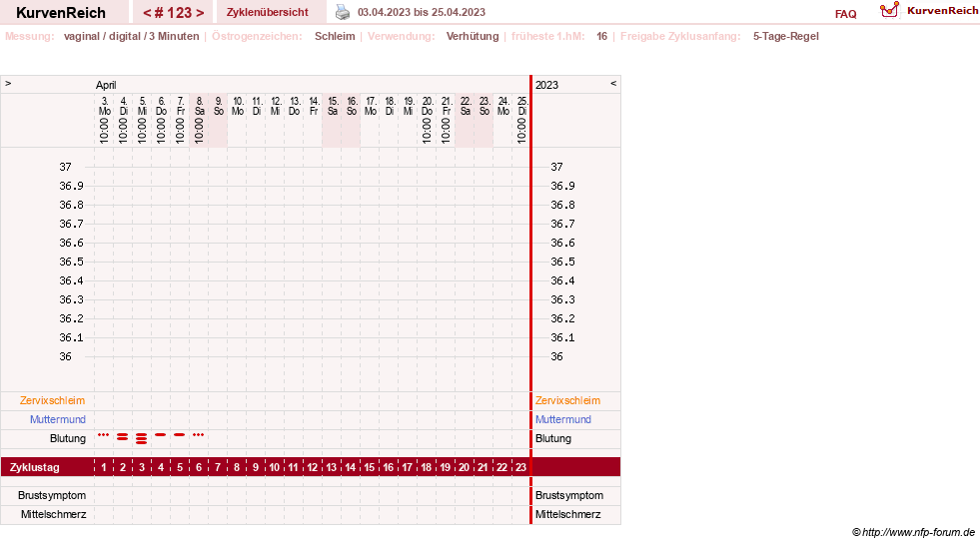Click the date header 3. Mo
This screenshot has width=980, height=544.
coord(104,106)
